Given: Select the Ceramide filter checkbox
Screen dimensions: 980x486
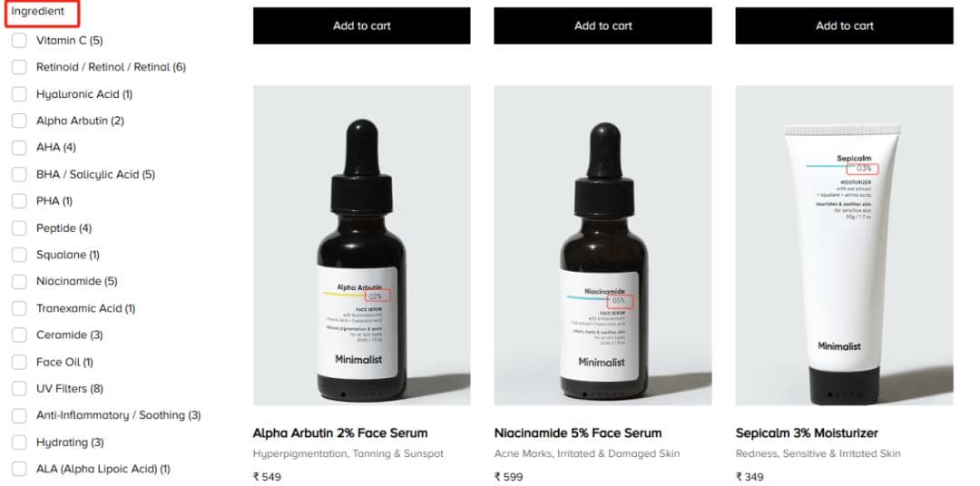Looking at the screenshot, I should (19, 335).
